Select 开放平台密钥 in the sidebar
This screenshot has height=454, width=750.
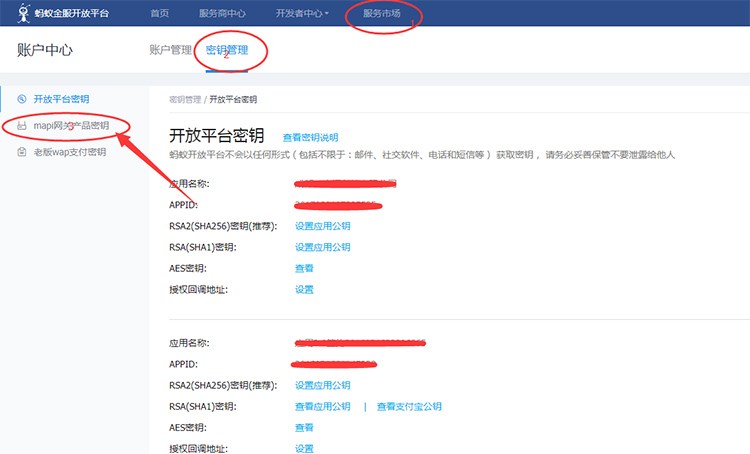tap(61, 99)
